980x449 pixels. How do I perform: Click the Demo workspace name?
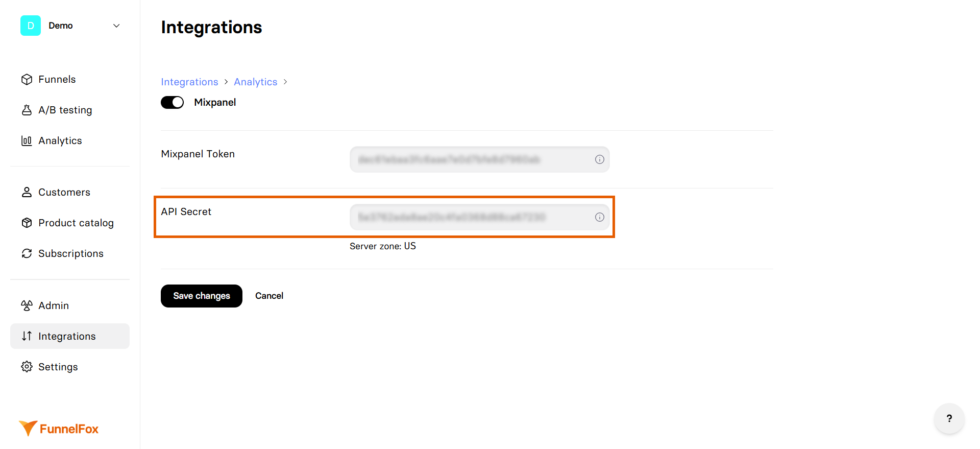tap(61, 26)
